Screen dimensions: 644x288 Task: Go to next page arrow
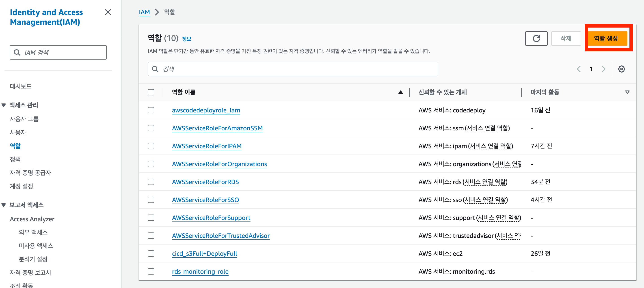click(603, 69)
